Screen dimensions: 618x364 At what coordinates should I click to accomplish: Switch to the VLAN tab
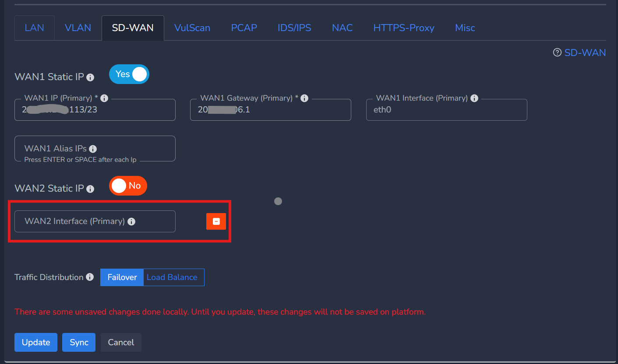click(x=78, y=28)
